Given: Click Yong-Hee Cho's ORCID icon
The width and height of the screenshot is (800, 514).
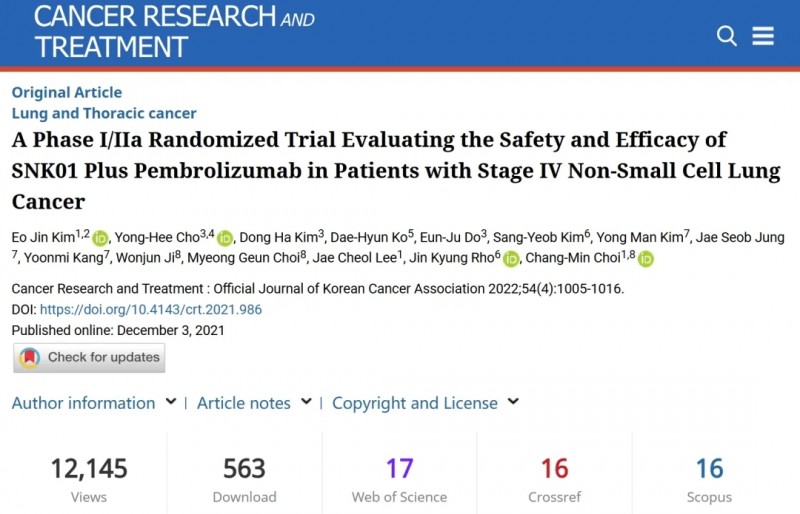Looking at the screenshot, I should tap(224, 238).
